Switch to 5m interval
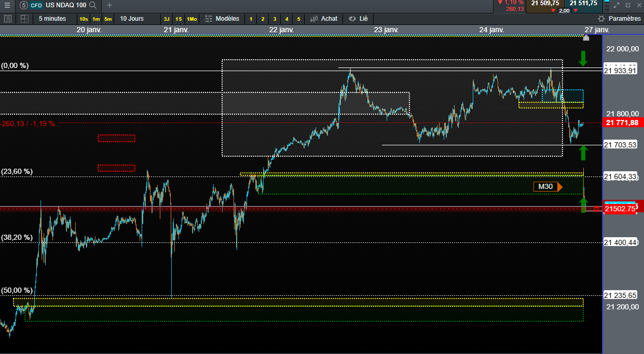 coord(108,19)
